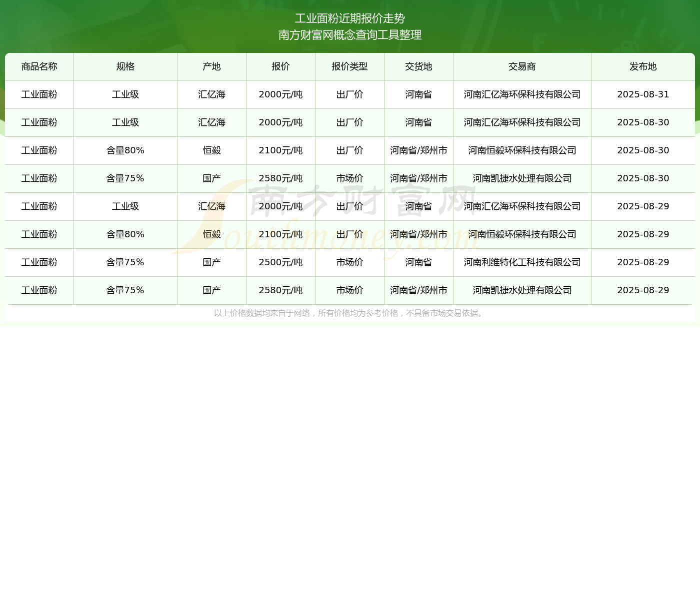Click 河南省 delivery cell in 2025-08-31 row
Image resolution: width=700 pixels, height=602 pixels.
(x=419, y=94)
